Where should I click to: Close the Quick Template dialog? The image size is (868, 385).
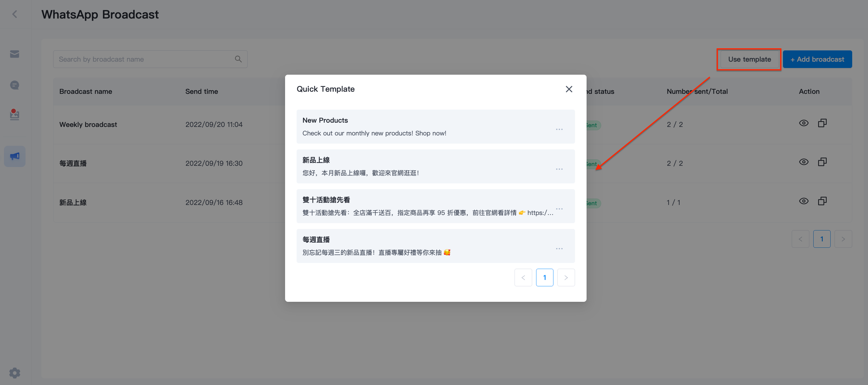click(x=569, y=89)
